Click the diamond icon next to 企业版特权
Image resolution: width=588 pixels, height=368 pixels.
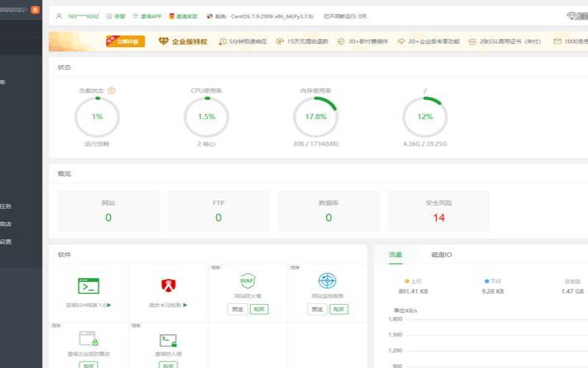pyautogui.click(x=163, y=41)
